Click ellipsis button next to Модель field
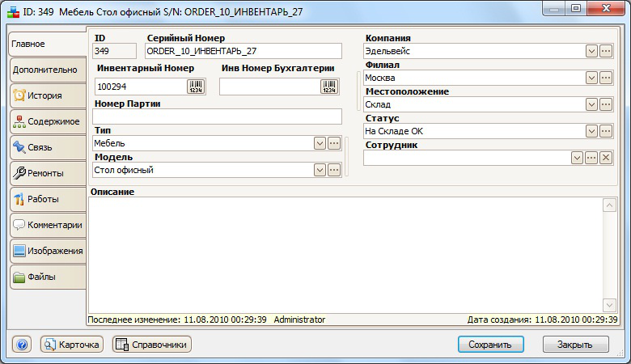Viewport: 631px width, 364px height. tap(334, 170)
